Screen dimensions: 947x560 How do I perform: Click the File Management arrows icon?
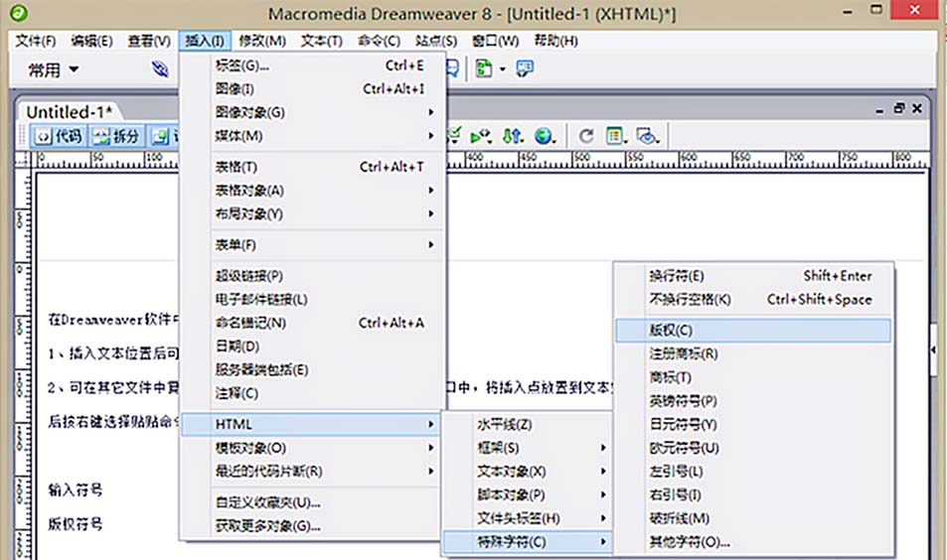[513, 136]
